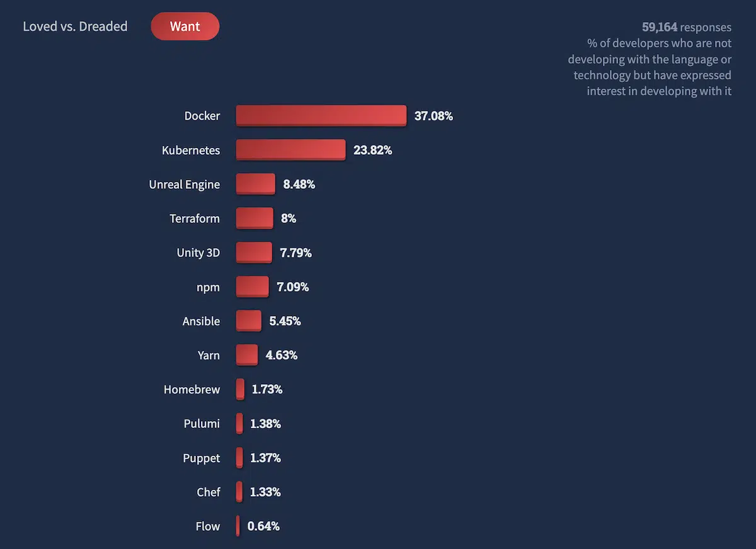Click the Pulumi bar

(239, 423)
